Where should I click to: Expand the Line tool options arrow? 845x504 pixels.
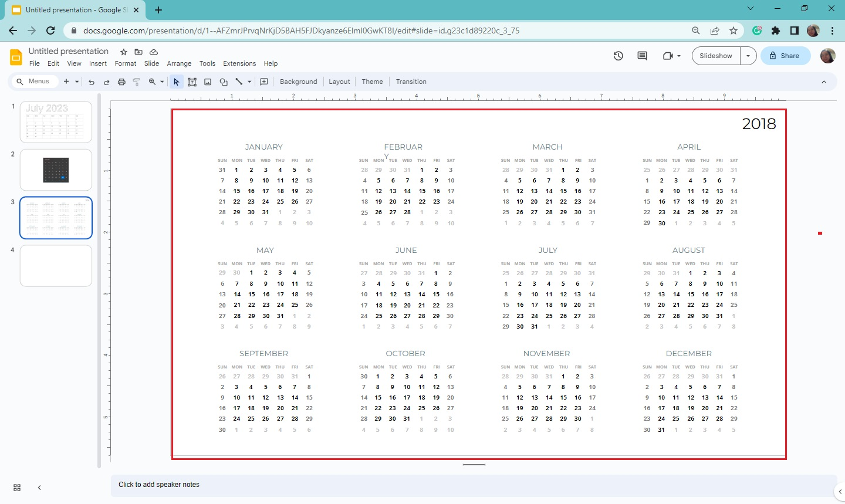click(248, 82)
